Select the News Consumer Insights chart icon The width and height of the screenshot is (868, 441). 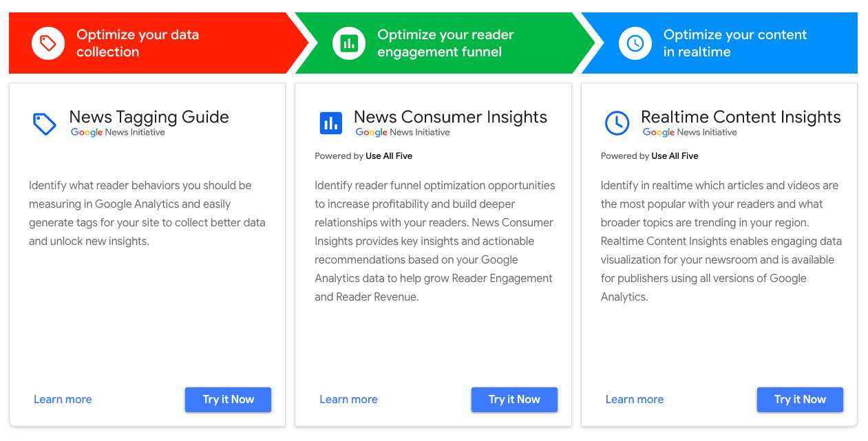[330, 123]
